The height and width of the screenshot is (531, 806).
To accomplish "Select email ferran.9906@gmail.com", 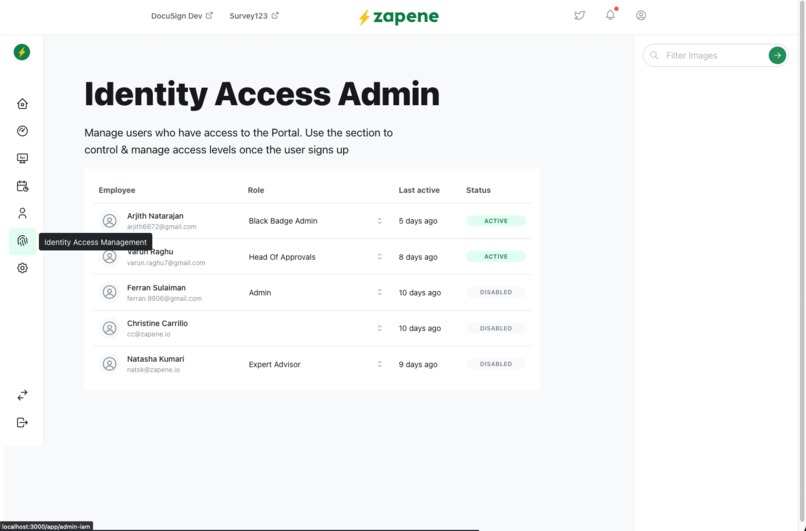I will tap(164, 299).
